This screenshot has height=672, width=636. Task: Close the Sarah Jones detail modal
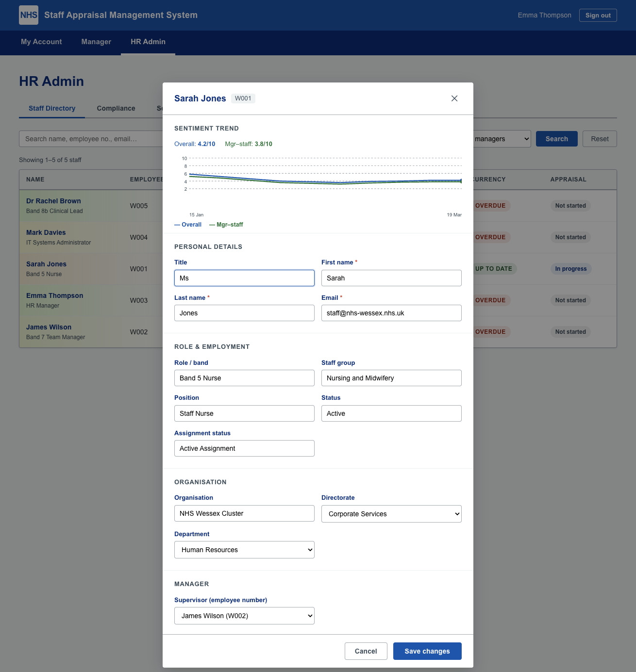click(454, 98)
